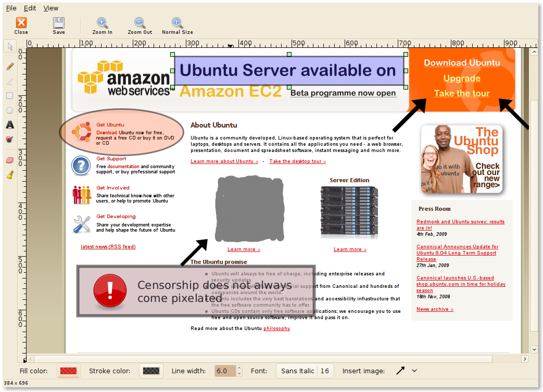This screenshot has height=392, width=543.
Task: Choose the rectangle drawing tool
Action: pos(9,95)
